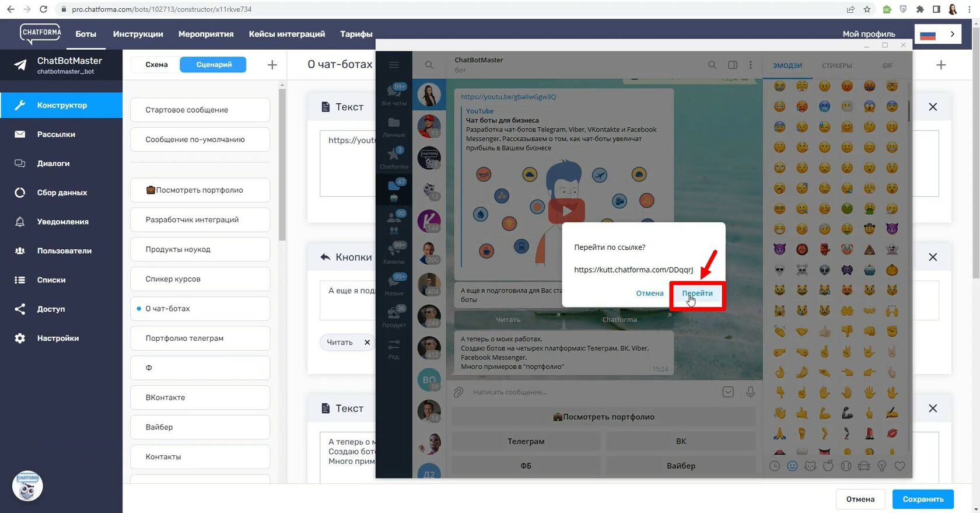This screenshot has width=980, height=513.
Task: Open Кейсы интеграций menu
Action: [287, 34]
